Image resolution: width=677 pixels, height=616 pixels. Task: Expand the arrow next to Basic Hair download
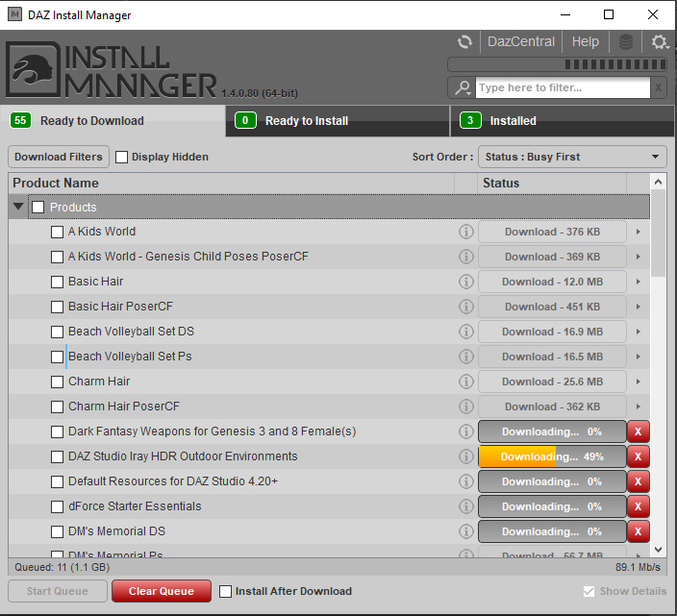pos(639,282)
